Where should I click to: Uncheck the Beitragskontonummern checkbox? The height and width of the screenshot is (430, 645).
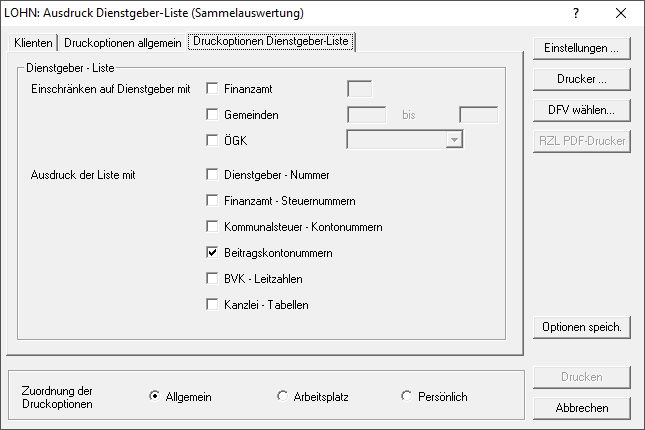tap(212, 253)
